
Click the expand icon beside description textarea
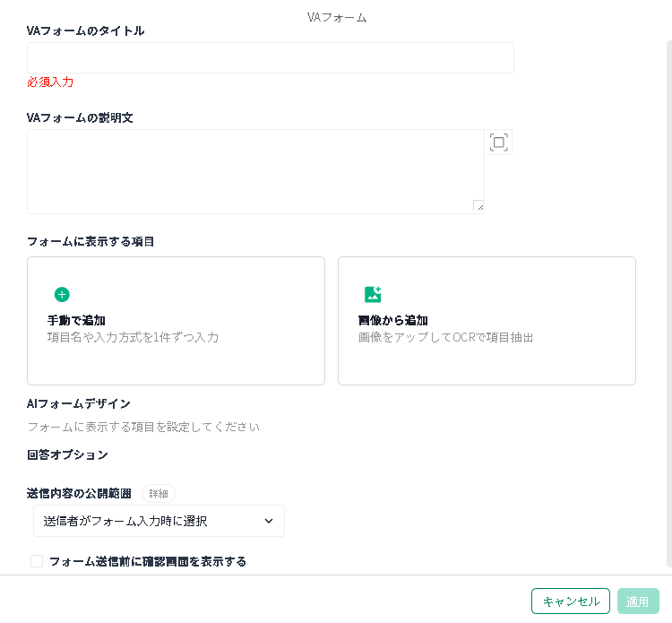(x=499, y=143)
